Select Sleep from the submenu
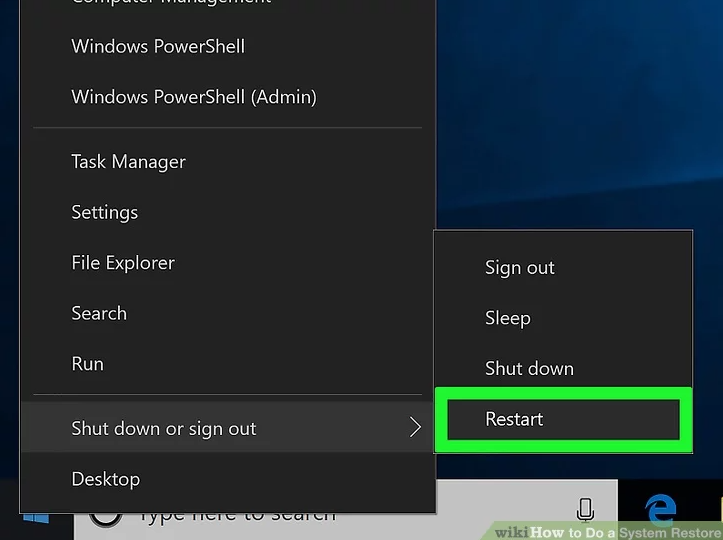Viewport: 723px width, 540px height. point(507,318)
